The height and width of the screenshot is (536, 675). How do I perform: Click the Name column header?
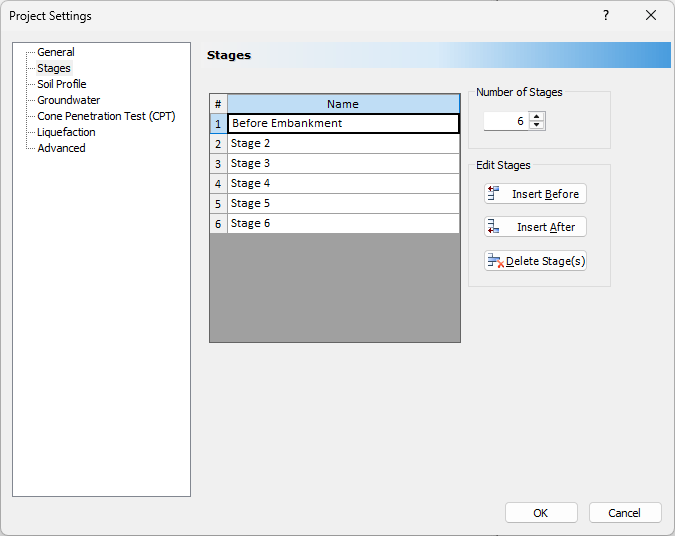[x=343, y=104]
